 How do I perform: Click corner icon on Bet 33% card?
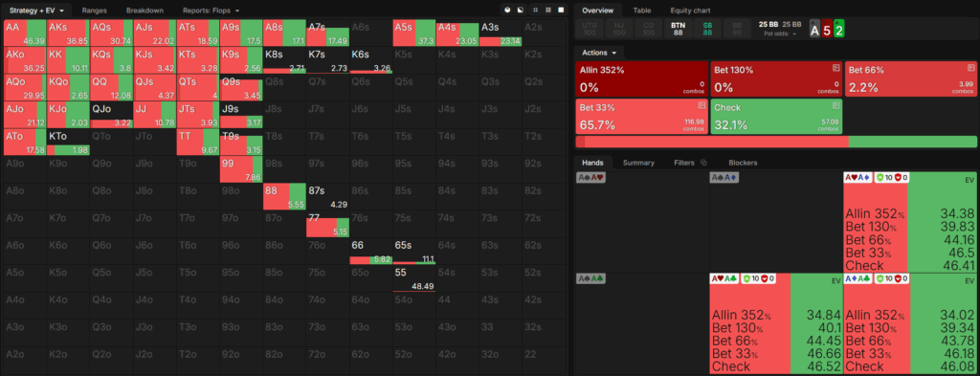(x=702, y=105)
